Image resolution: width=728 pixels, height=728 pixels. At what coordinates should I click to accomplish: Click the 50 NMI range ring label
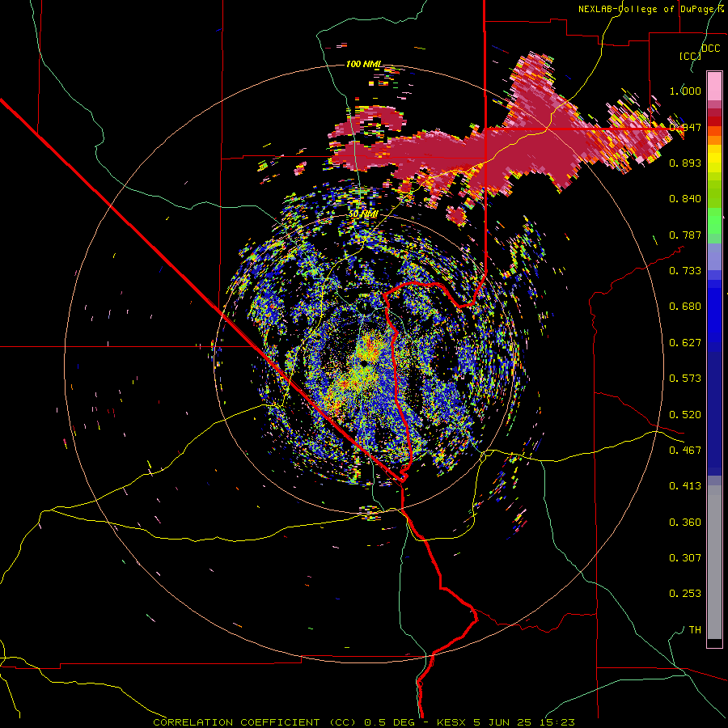tap(363, 214)
